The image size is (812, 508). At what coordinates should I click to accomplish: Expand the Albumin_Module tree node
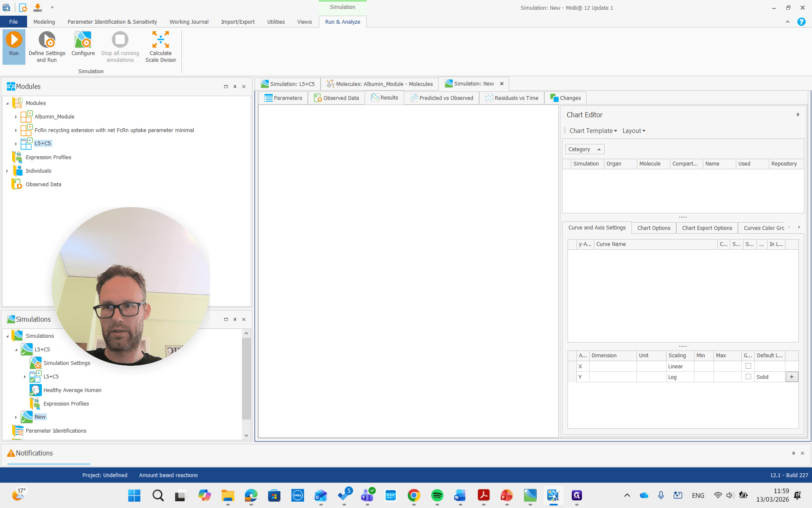tap(16, 117)
